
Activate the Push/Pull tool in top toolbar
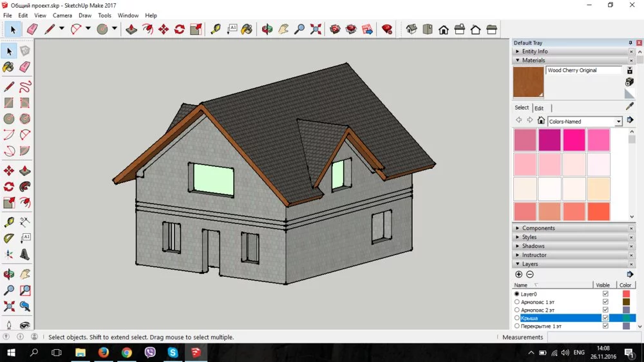click(x=131, y=29)
